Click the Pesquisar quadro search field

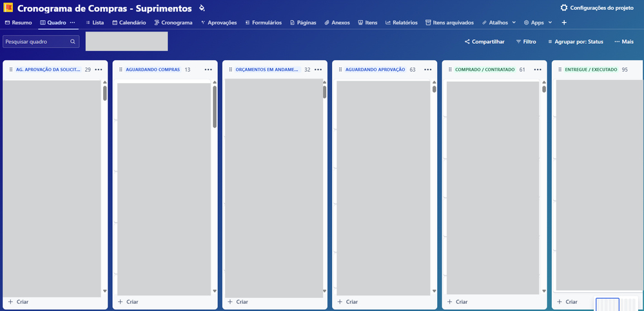[41, 41]
